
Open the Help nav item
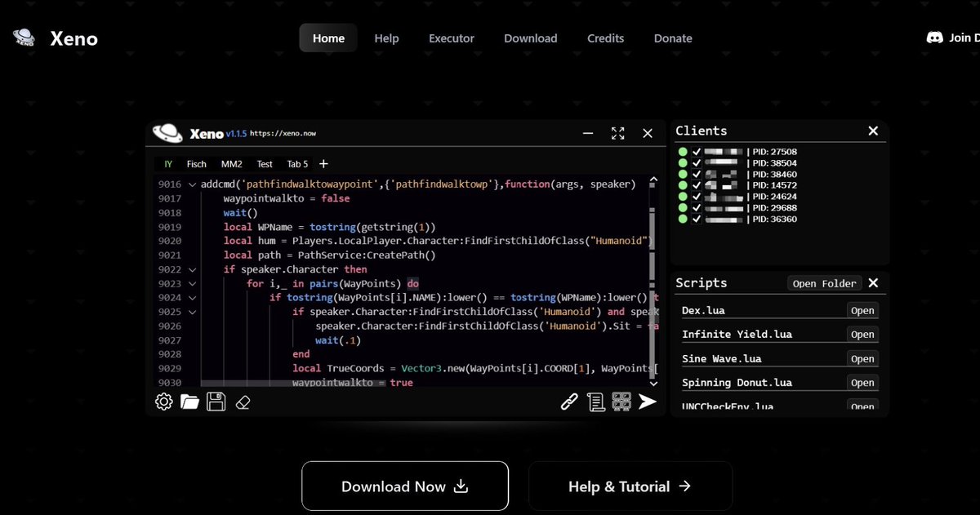tap(386, 38)
